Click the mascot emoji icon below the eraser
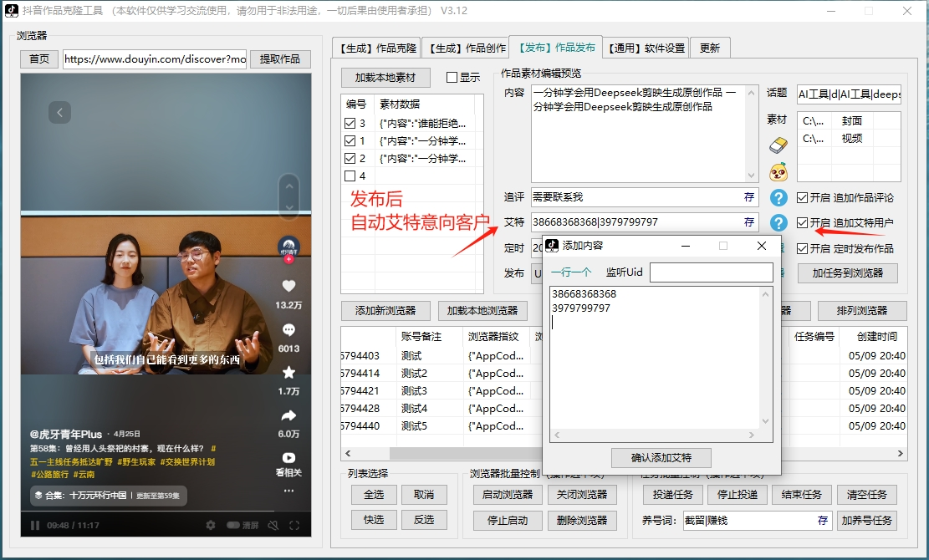 click(x=777, y=170)
